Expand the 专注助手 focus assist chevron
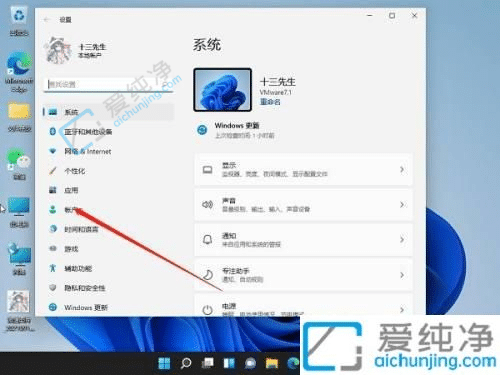Screen dimensions: 500x375 [402, 275]
